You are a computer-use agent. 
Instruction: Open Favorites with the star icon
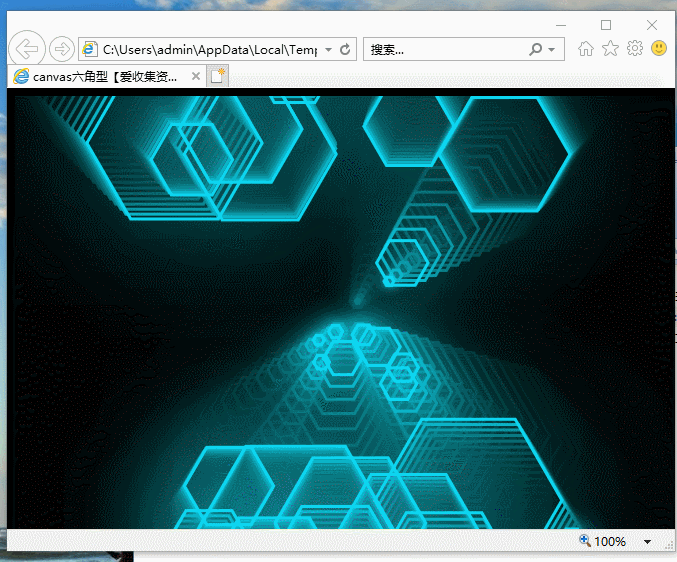point(610,48)
